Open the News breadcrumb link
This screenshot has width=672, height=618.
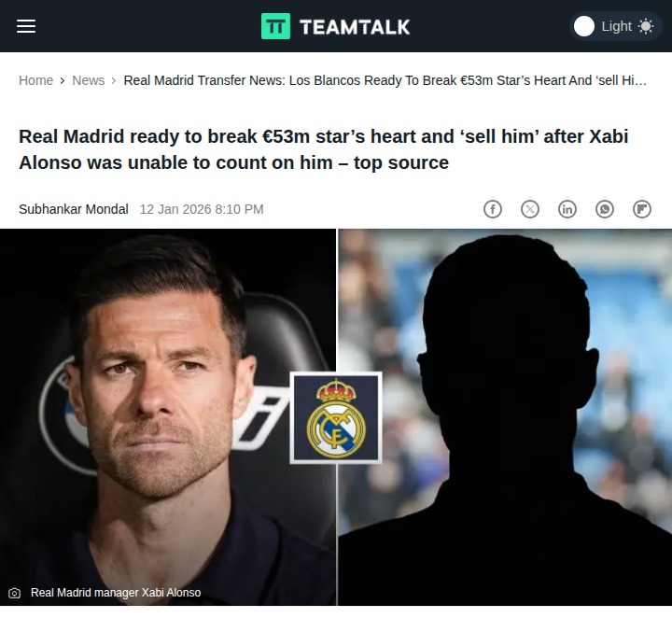point(88,80)
